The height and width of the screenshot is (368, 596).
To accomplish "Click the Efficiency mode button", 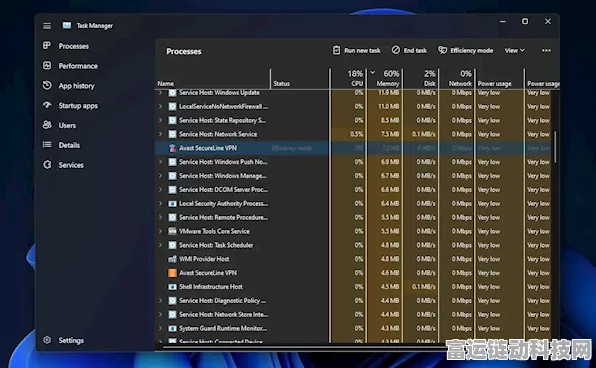I will point(465,50).
